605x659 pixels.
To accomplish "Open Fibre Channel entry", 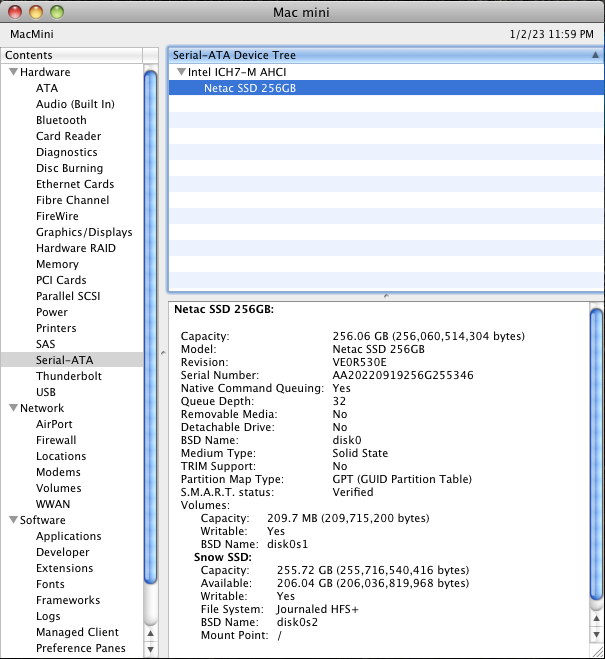I will tap(72, 200).
